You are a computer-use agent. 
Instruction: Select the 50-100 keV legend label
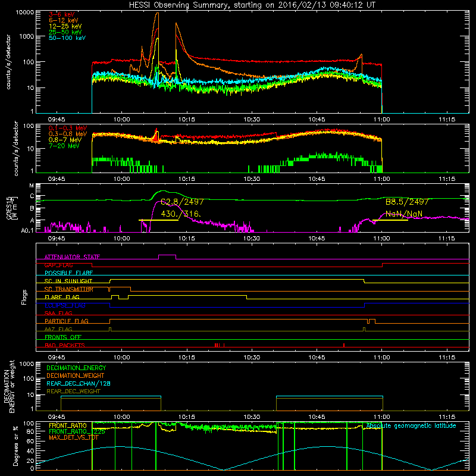(67, 38)
